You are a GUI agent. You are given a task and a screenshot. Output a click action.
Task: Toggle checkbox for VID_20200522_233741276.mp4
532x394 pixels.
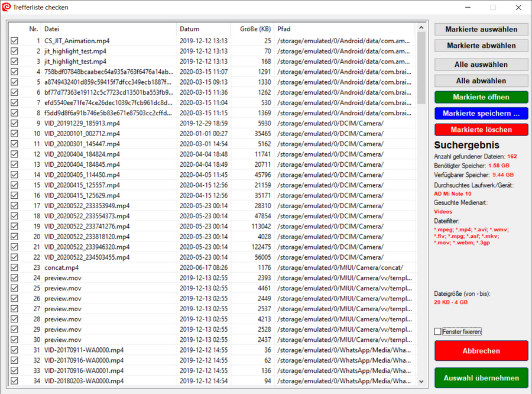pos(14,226)
